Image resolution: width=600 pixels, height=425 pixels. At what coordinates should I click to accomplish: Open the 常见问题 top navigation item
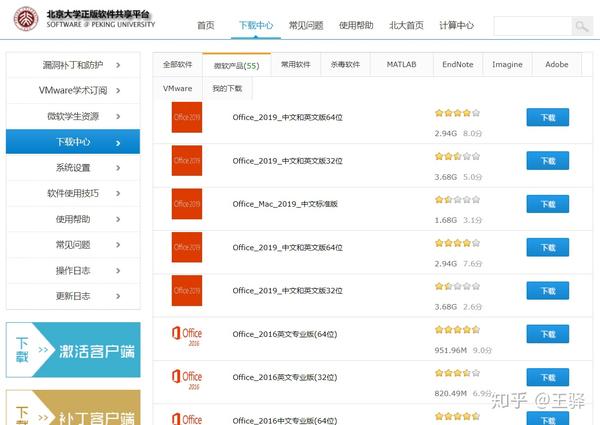[x=306, y=25]
